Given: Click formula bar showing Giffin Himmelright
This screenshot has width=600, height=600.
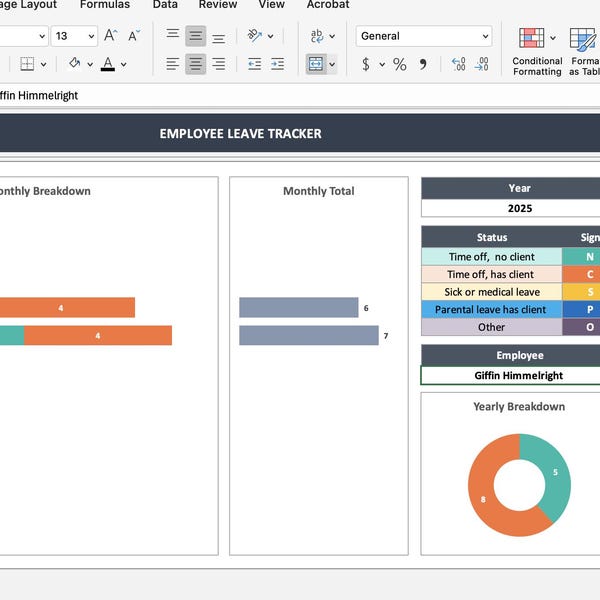Looking at the screenshot, I should [x=300, y=95].
